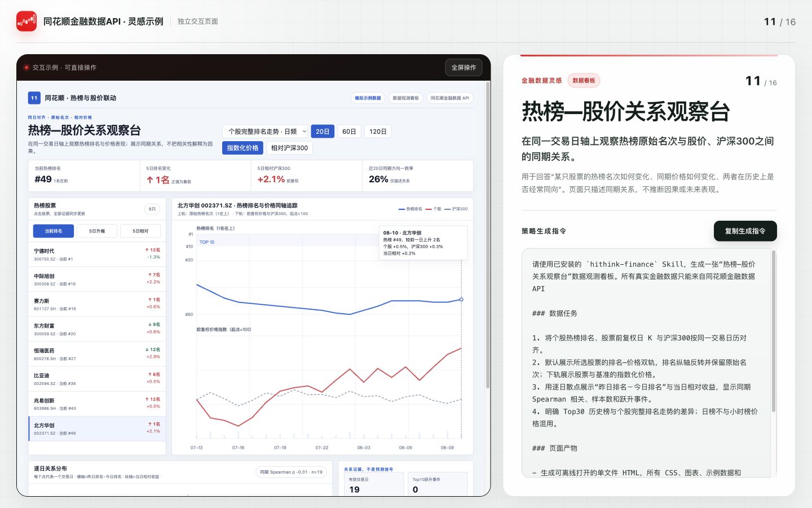The height and width of the screenshot is (508, 812).
Task: Select the 中际旭创 stock row
Action: point(97,279)
